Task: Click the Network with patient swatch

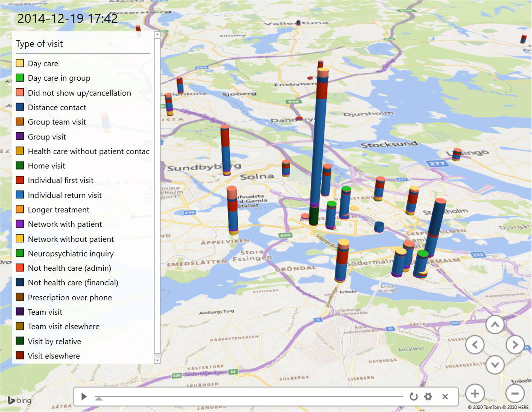Action: pos(20,224)
